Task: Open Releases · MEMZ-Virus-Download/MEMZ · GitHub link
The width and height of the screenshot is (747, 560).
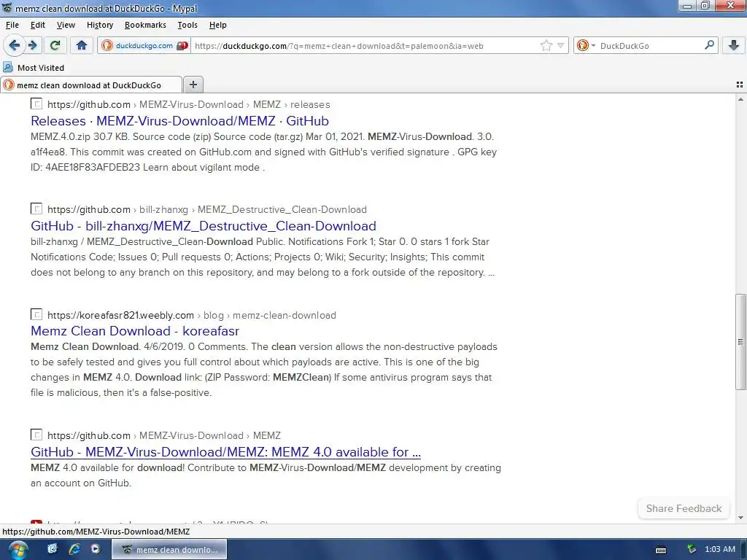Action: click(179, 120)
